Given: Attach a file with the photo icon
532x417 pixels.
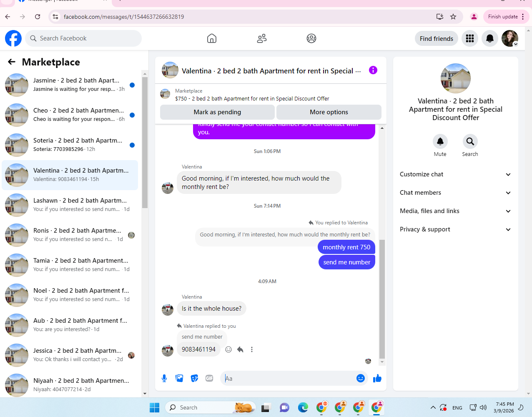Looking at the screenshot, I should click(x=179, y=378).
